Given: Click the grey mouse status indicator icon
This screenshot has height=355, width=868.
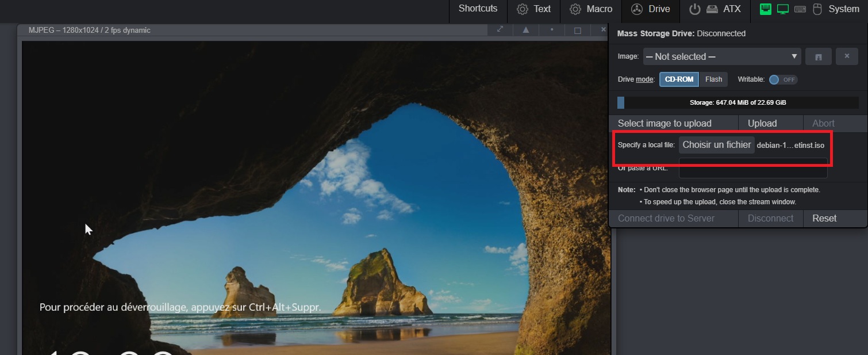Looking at the screenshot, I should tap(817, 9).
